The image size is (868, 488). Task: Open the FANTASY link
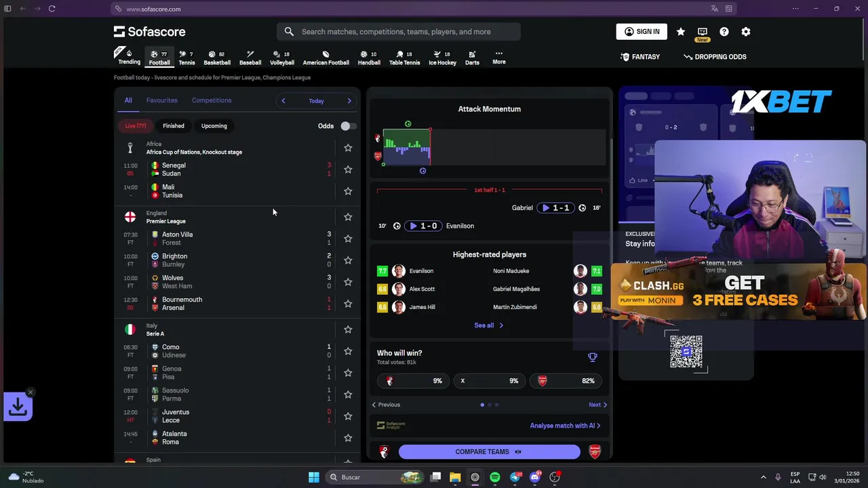(x=640, y=57)
